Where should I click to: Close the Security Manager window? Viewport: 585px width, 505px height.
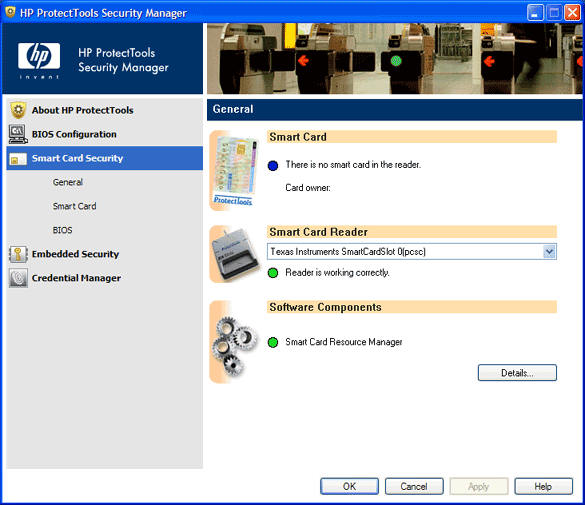tap(572, 12)
